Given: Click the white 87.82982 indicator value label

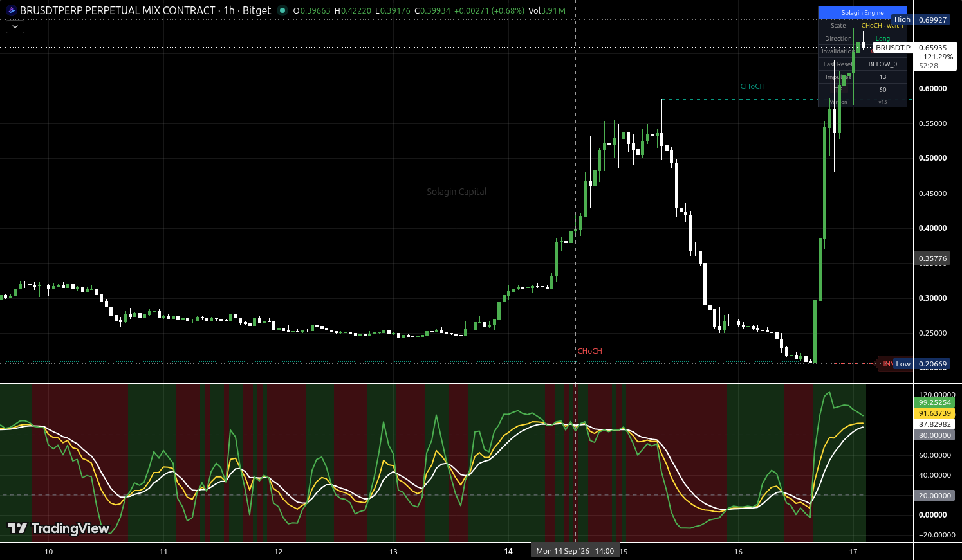Looking at the screenshot, I should pos(934,424).
